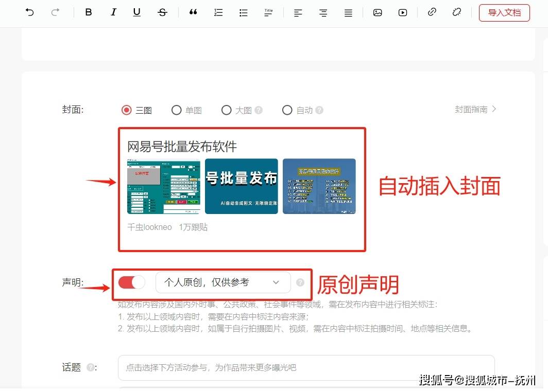The width and height of the screenshot is (548, 392).
Task: Click the help icon beside the declaration dropdown
Action: (300, 282)
